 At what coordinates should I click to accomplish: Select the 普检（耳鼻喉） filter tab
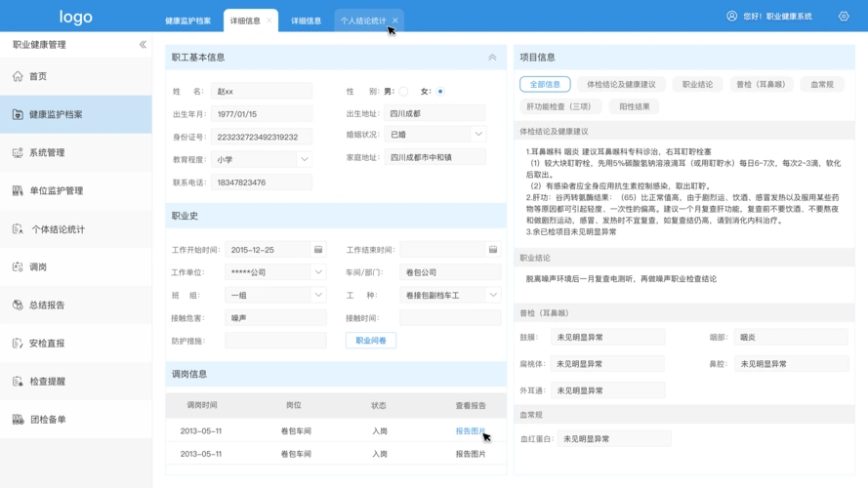click(762, 84)
